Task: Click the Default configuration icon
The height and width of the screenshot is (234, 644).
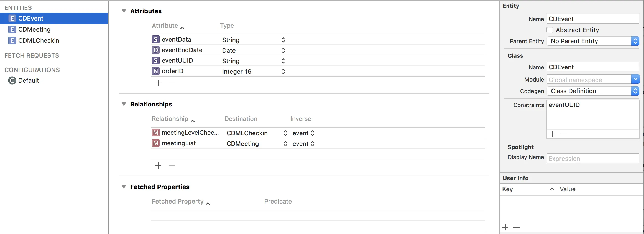Action: (12, 80)
